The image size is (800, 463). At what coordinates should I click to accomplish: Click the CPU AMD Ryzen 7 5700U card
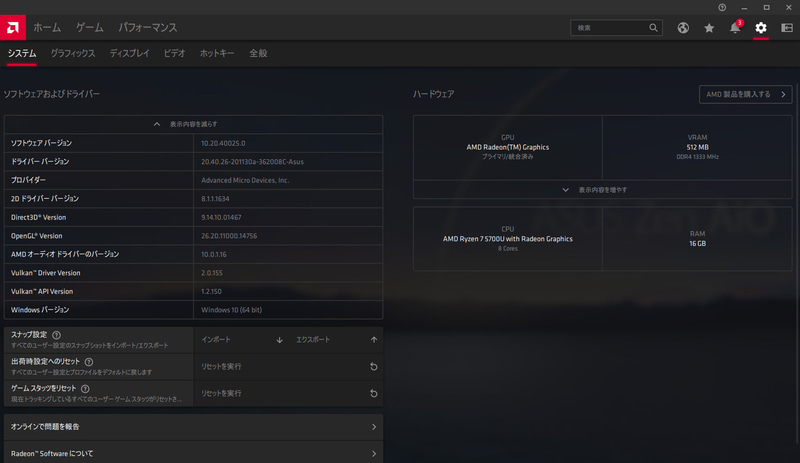(x=508, y=239)
